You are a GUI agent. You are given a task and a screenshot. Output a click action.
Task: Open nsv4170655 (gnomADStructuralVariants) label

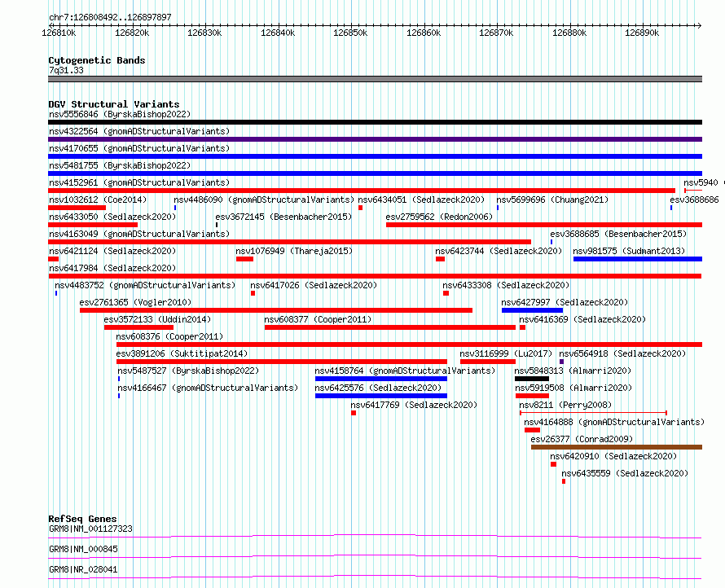pos(139,148)
